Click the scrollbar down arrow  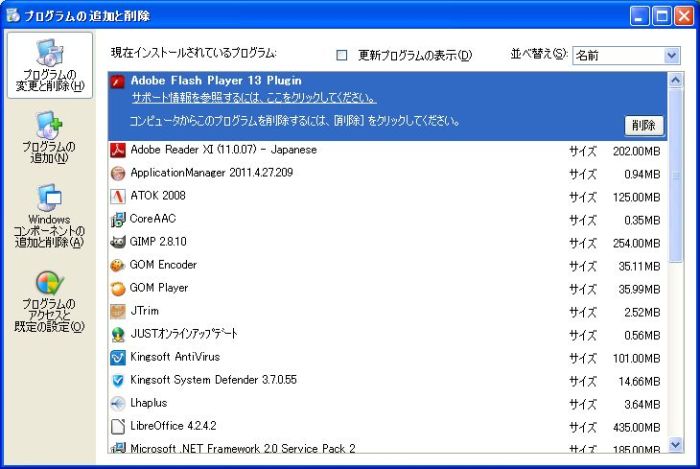674,445
